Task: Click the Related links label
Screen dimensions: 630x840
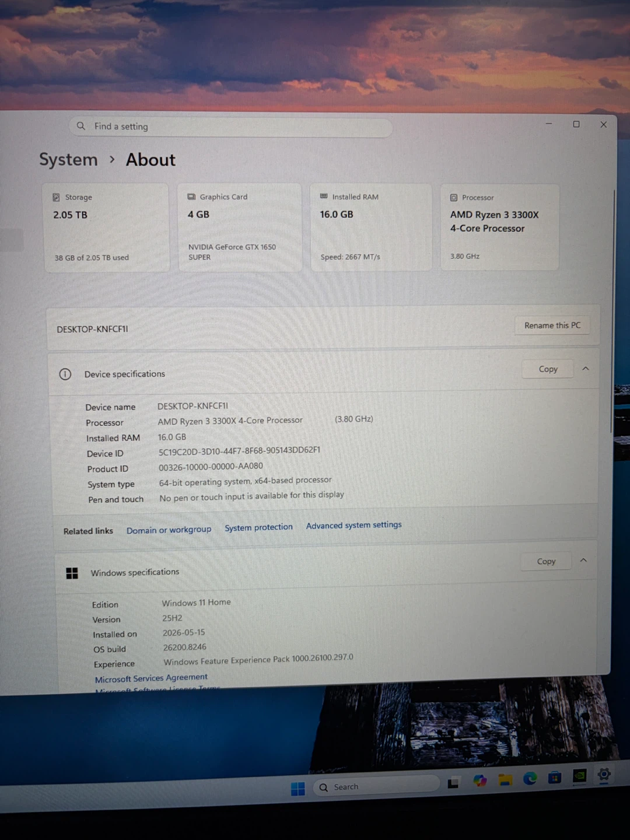Action: (x=88, y=531)
